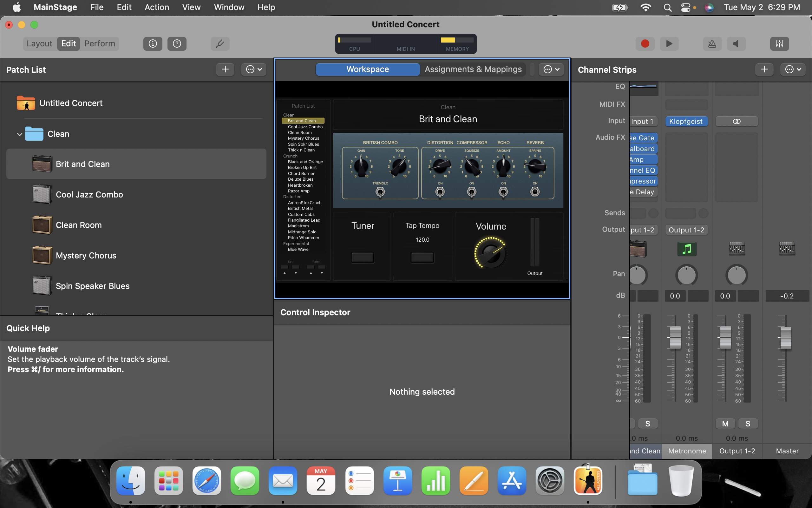Open the File menu

[x=97, y=7]
